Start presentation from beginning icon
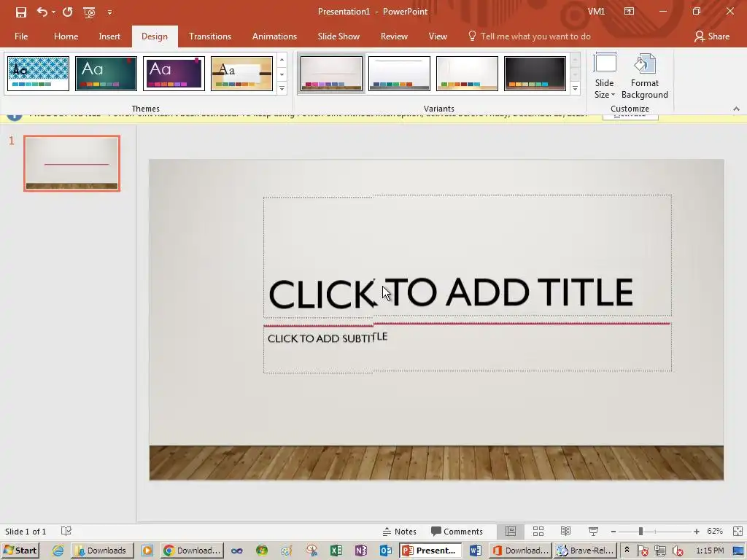The height and width of the screenshot is (560, 747). (x=89, y=12)
